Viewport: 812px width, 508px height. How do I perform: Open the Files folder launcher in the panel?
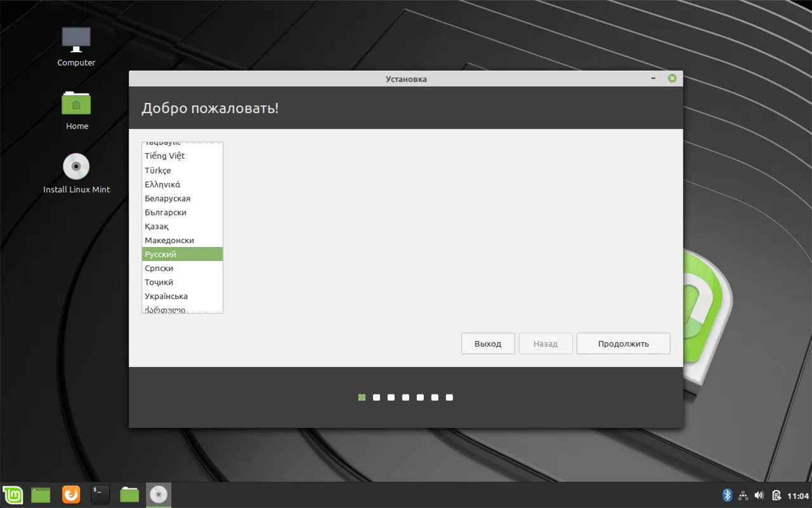click(x=129, y=494)
